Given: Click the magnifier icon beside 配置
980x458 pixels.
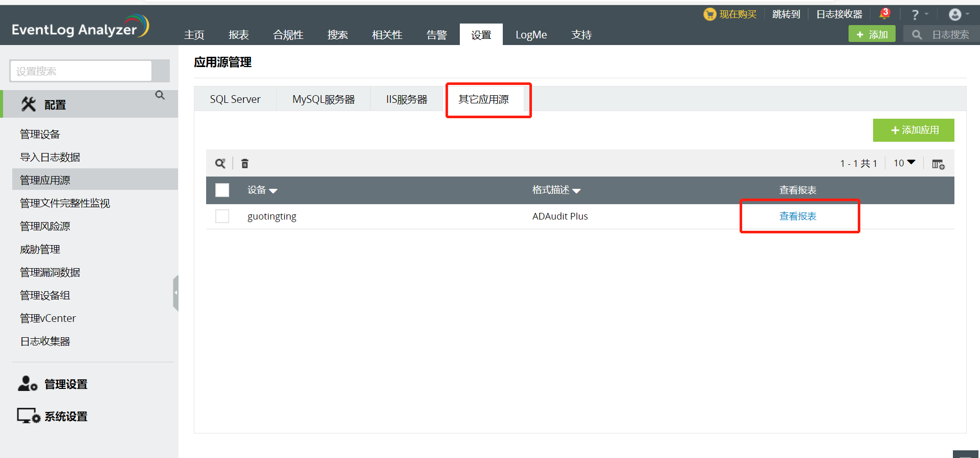Looking at the screenshot, I should (160, 95).
